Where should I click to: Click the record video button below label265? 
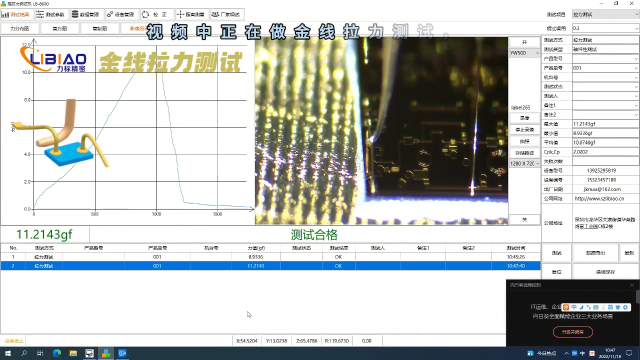pos(524,118)
